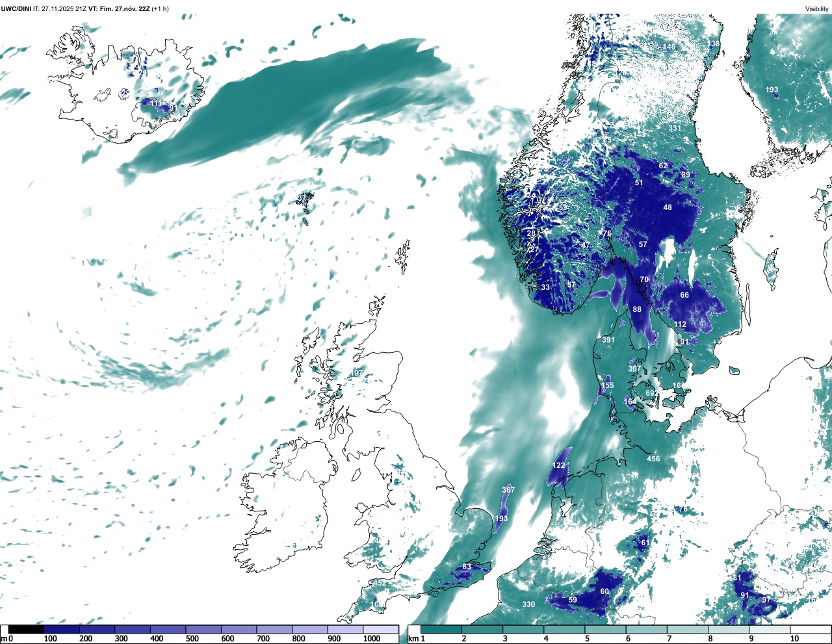The height and width of the screenshot is (644, 832).
Task: Click the '70' visibility value on the map
Action: (644, 279)
